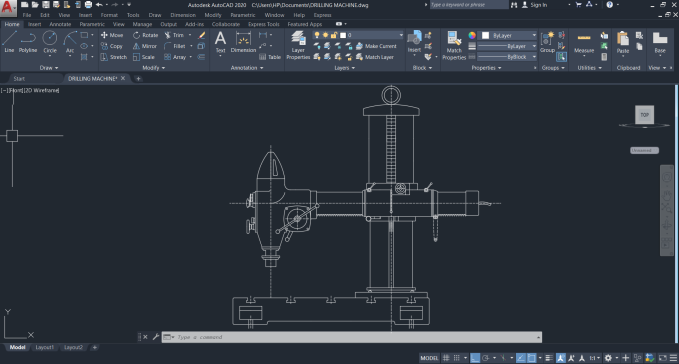Toggle layer on/off lightbulb in layer dropdown
679x364 pixels.
pyautogui.click(x=317, y=35)
